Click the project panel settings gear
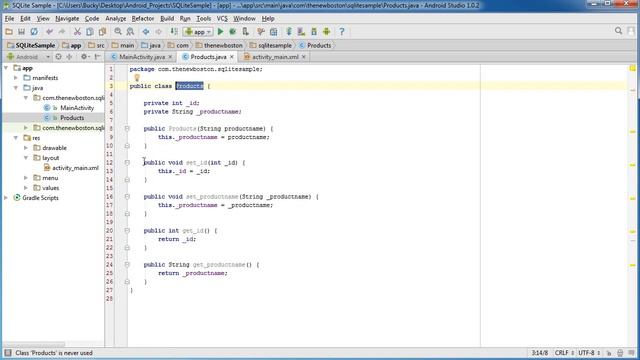 click(84, 57)
